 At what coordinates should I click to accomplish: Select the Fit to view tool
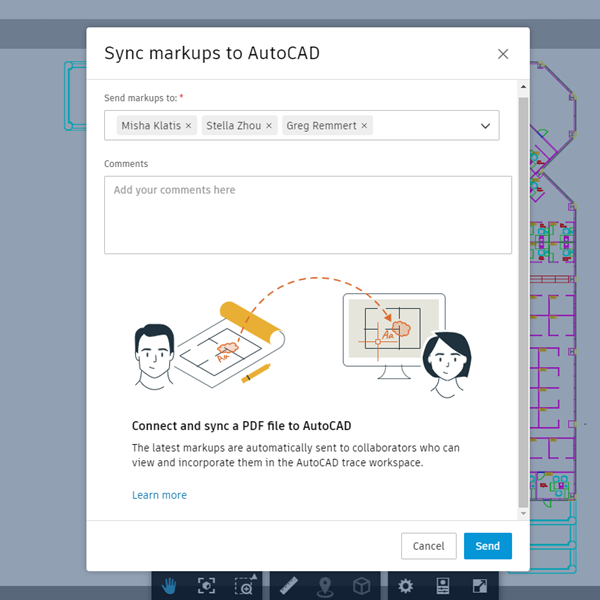coord(206,585)
